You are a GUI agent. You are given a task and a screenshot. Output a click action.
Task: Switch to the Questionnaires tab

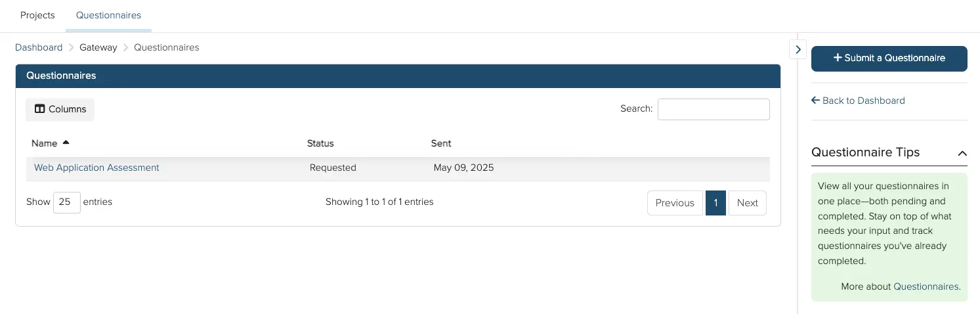coord(108,15)
